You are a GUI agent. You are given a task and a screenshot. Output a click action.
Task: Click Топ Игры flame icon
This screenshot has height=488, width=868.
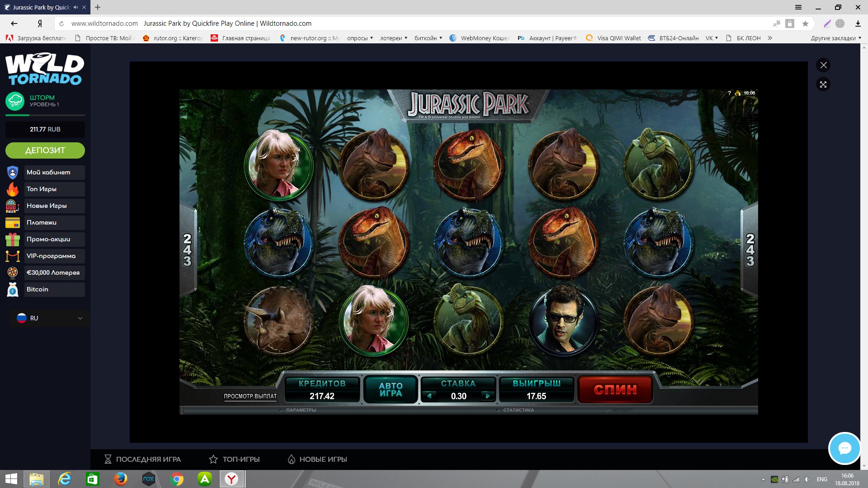point(13,189)
